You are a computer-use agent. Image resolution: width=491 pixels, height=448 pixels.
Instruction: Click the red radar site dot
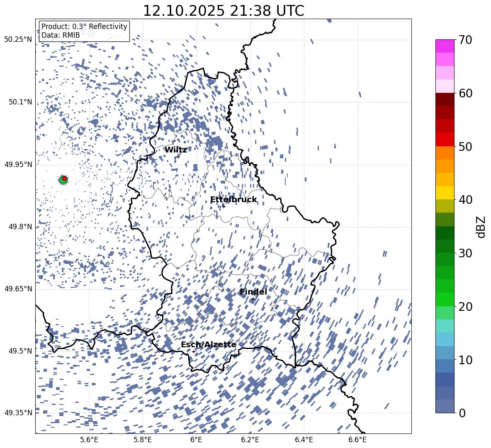[64, 178]
